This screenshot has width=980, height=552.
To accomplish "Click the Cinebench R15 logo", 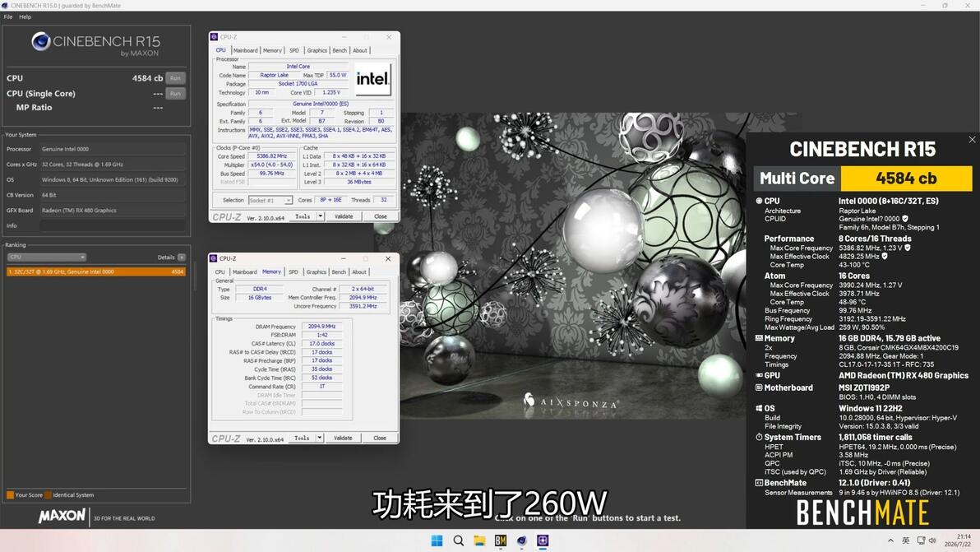I will 95,44.
